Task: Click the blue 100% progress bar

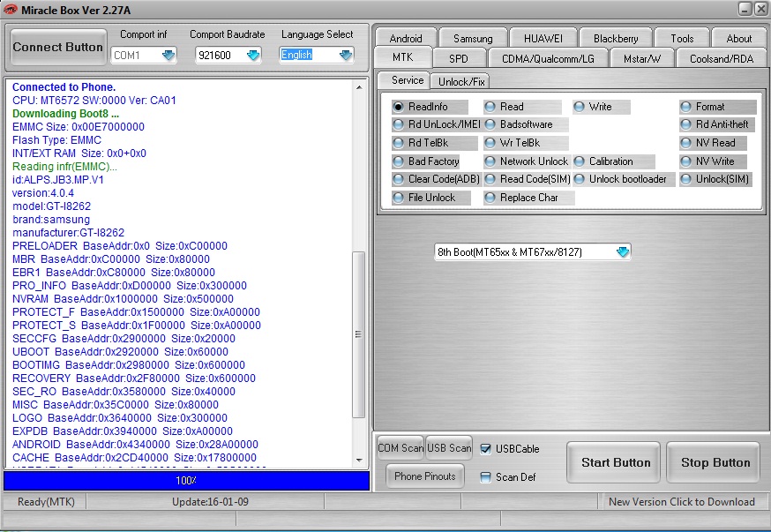Action: coord(186,481)
